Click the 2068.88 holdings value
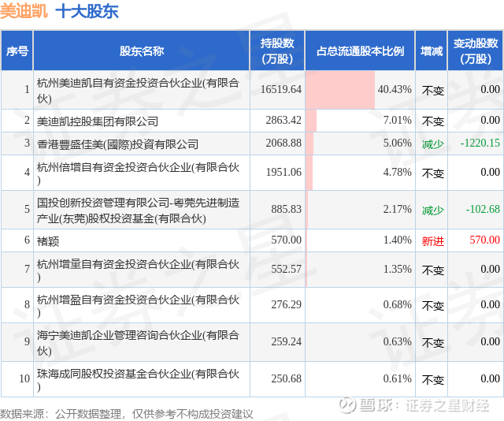This screenshot has width=504, height=421. [x=283, y=143]
